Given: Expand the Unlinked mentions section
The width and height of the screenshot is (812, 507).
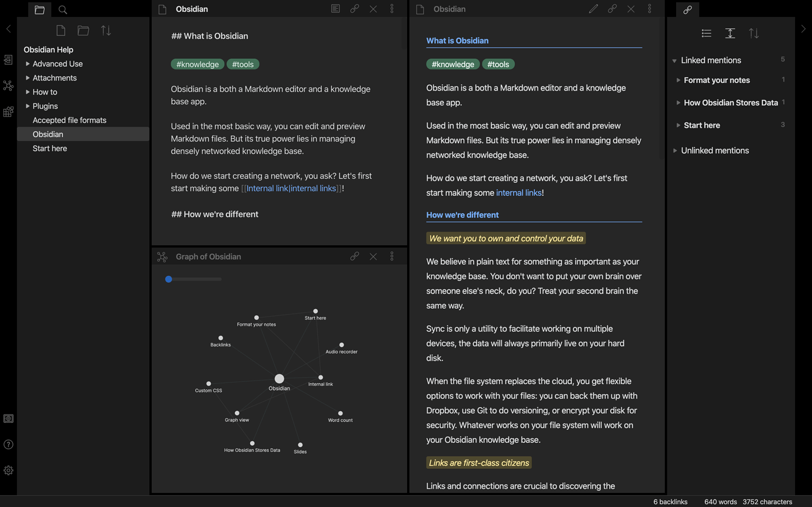Looking at the screenshot, I should click(675, 151).
